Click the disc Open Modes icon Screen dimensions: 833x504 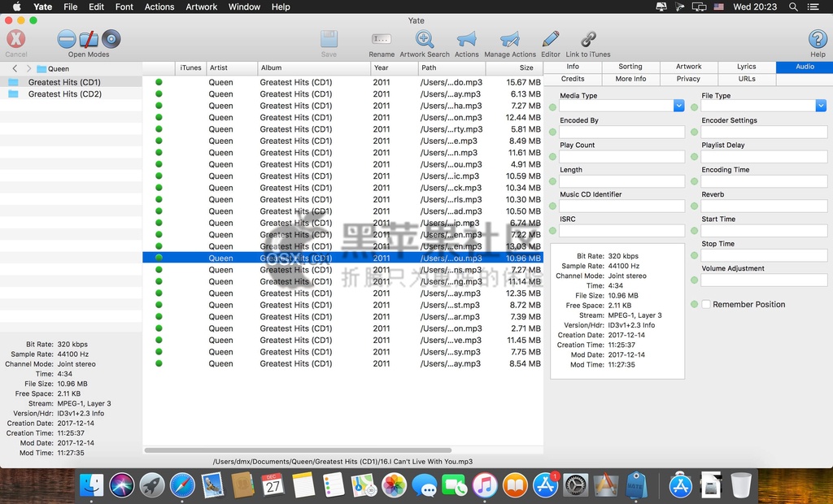[x=111, y=39]
